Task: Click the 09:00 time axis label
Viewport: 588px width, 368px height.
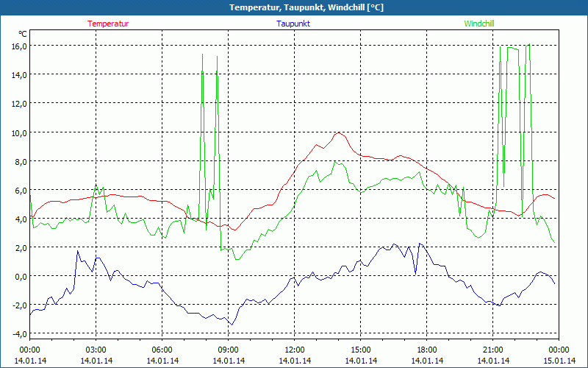Action: point(229,350)
